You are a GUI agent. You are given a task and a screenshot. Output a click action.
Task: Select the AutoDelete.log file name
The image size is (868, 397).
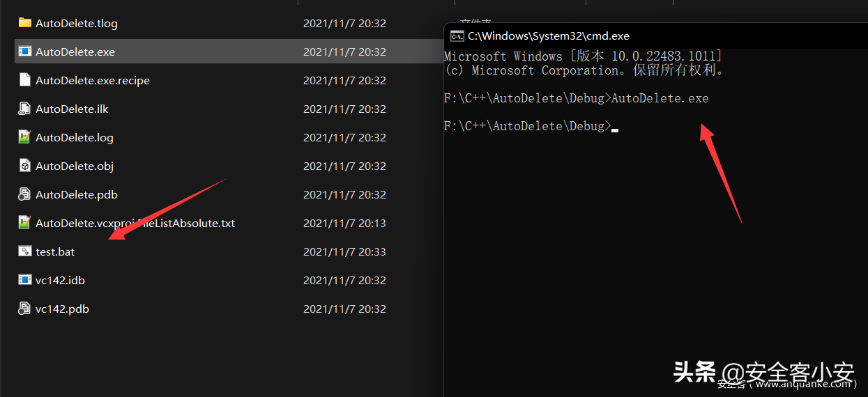[x=75, y=137]
